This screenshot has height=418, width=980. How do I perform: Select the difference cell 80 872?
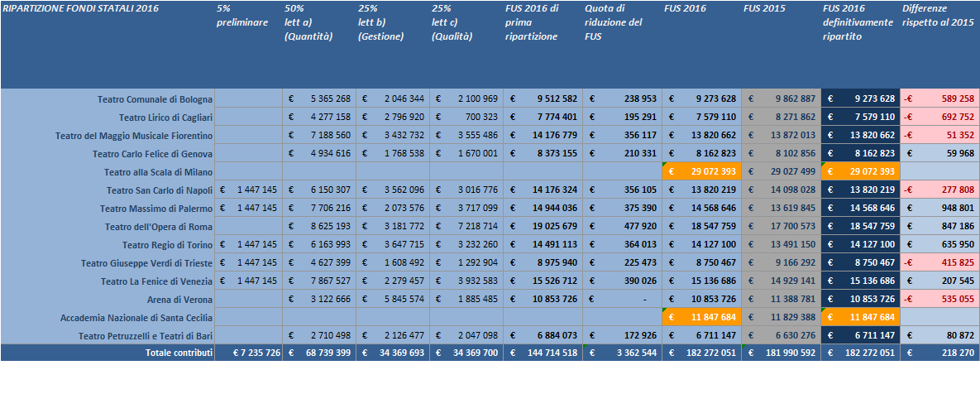click(x=939, y=335)
